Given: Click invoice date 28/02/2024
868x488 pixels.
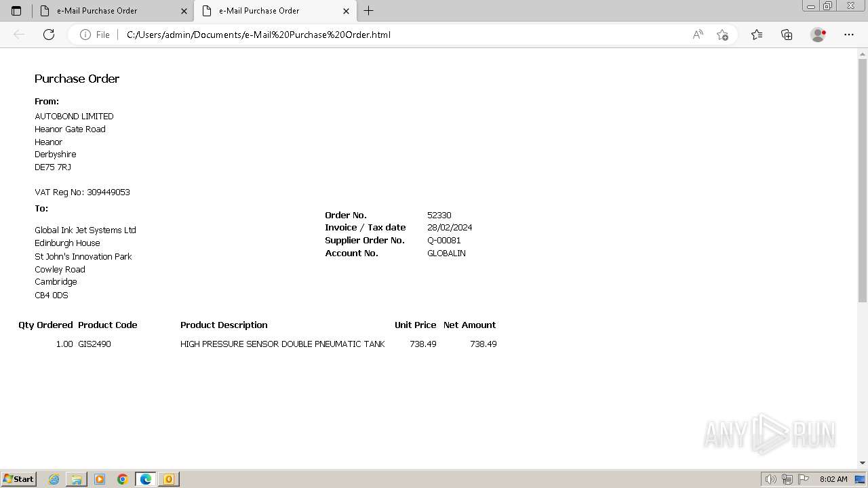Looking at the screenshot, I should tap(450, 228).
